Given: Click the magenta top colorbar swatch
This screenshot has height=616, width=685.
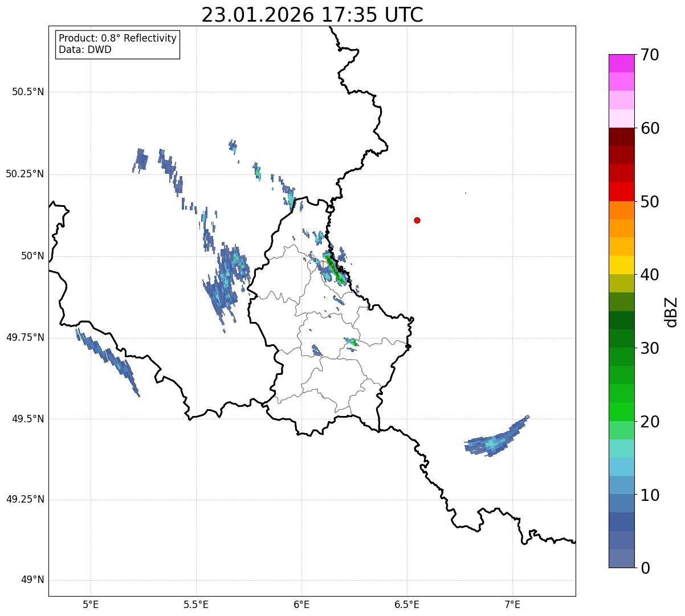Looking at the screenshot, I should [x=622, y=63].
